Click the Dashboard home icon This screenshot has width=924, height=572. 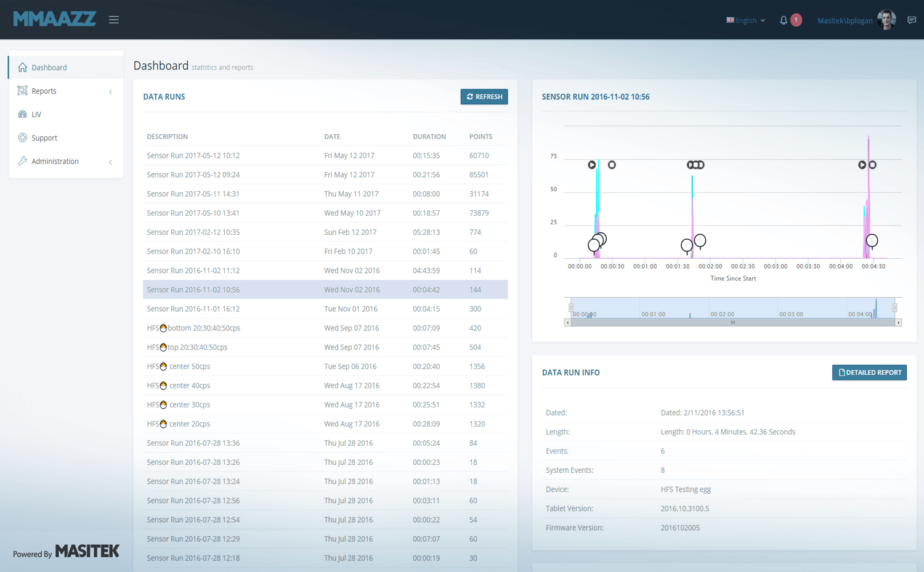(23, 67)
